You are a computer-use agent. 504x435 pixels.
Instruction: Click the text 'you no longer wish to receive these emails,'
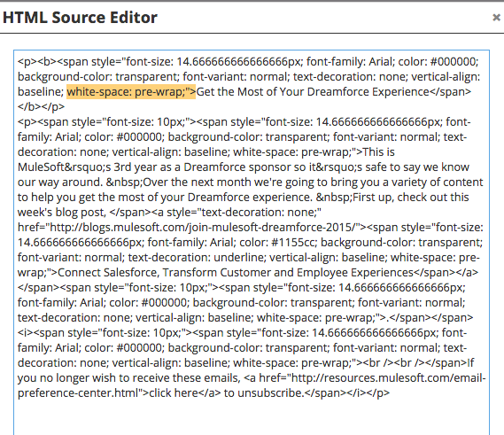129,377
